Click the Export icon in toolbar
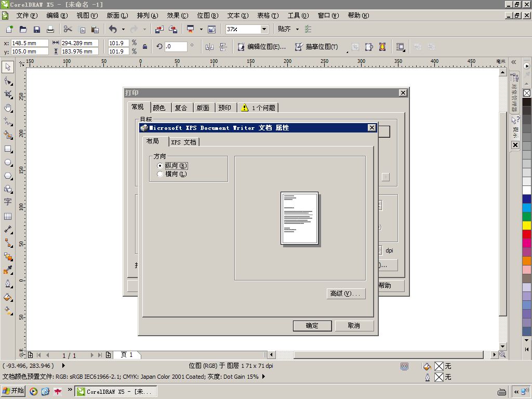The height and width of the screenshot is (399, 532). [x=173, y=29]
